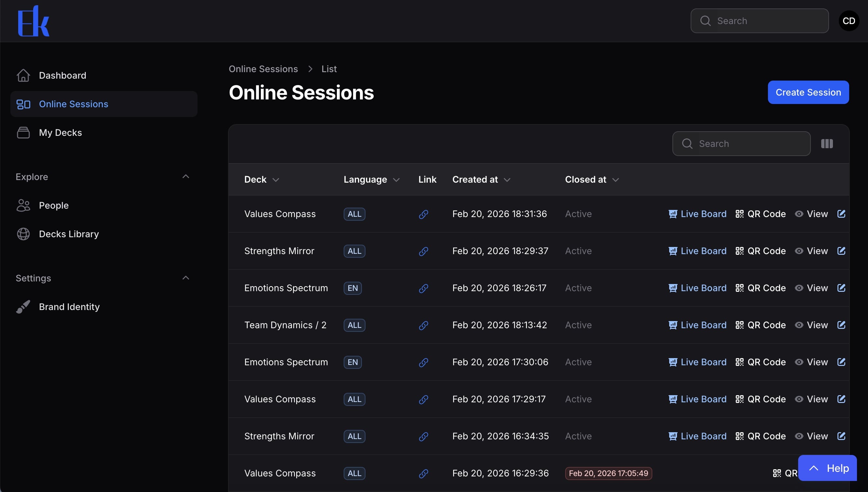Click the Ek logo in header
Screen dimensions: 868x492
click(33, 21)
